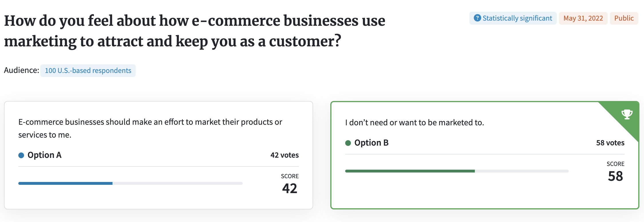Click the Option B score number 58

coord(615,176)
